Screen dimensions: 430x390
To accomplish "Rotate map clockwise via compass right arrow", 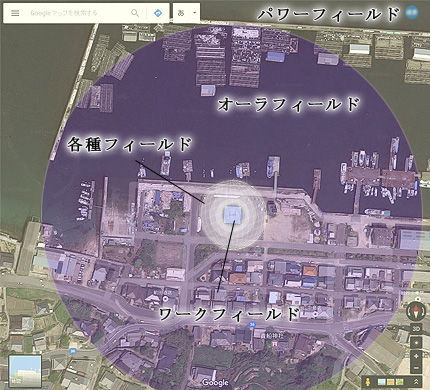I will 423,312.
